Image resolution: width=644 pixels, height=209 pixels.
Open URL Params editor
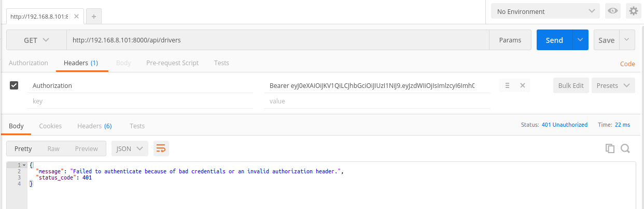pyautogui.click(x=510, y=40)
